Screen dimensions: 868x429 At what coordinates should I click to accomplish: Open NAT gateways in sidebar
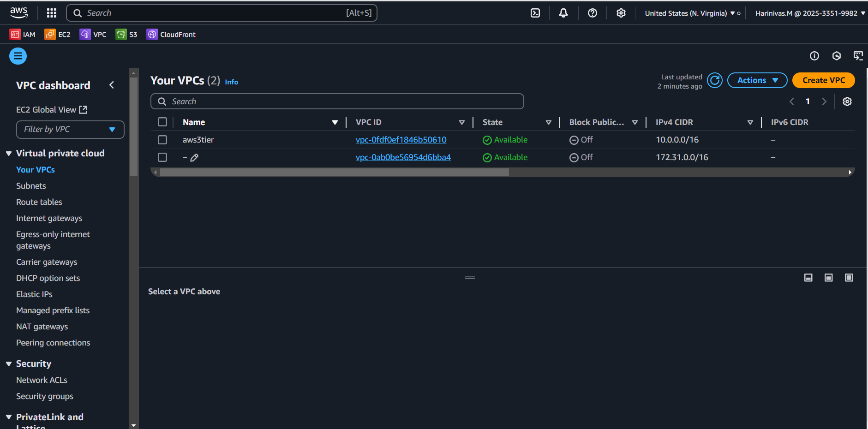pyautogui.click(x=42, y=327)
